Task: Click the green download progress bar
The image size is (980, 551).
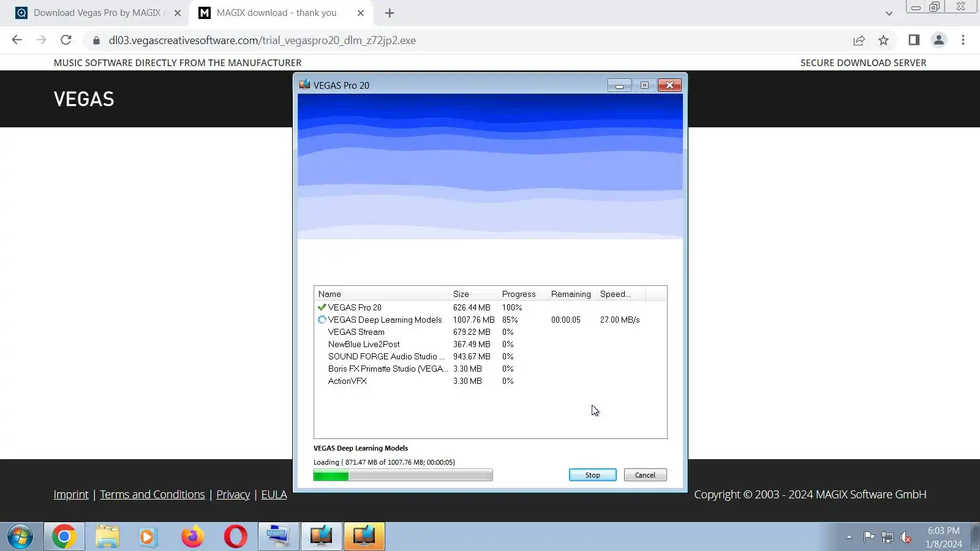Action: tap(402, 475)
